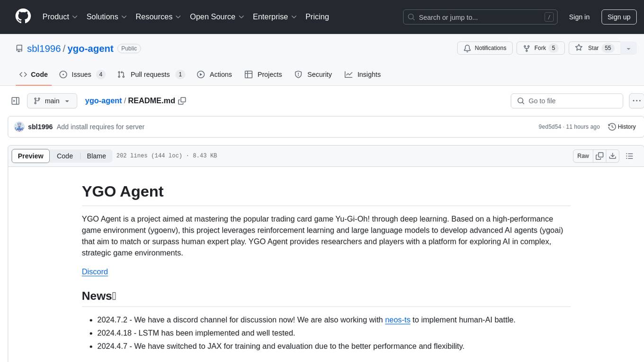Open the neos-ts link

(x=398, y=320)
